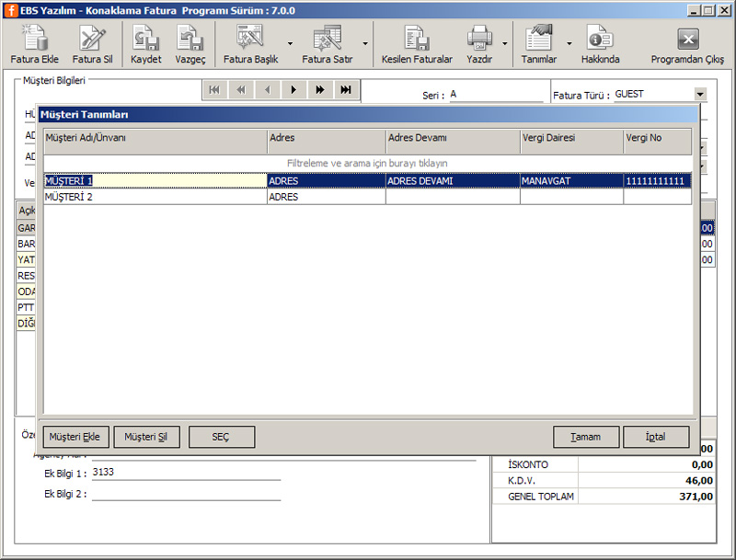Open the Fatura Başlık designer icon
This screenshot has height=560, width=736.
[250, 38]
